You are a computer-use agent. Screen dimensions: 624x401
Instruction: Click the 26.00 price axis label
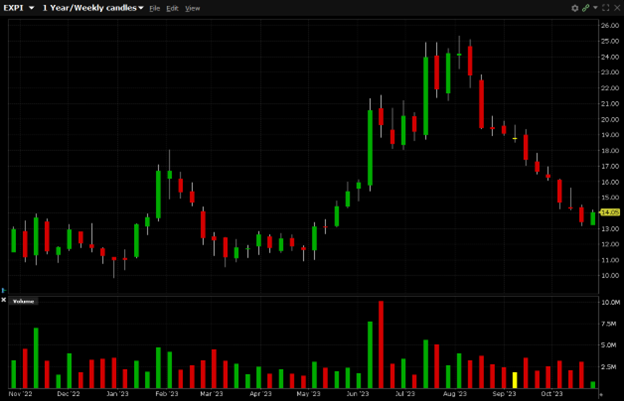(610, 26)
